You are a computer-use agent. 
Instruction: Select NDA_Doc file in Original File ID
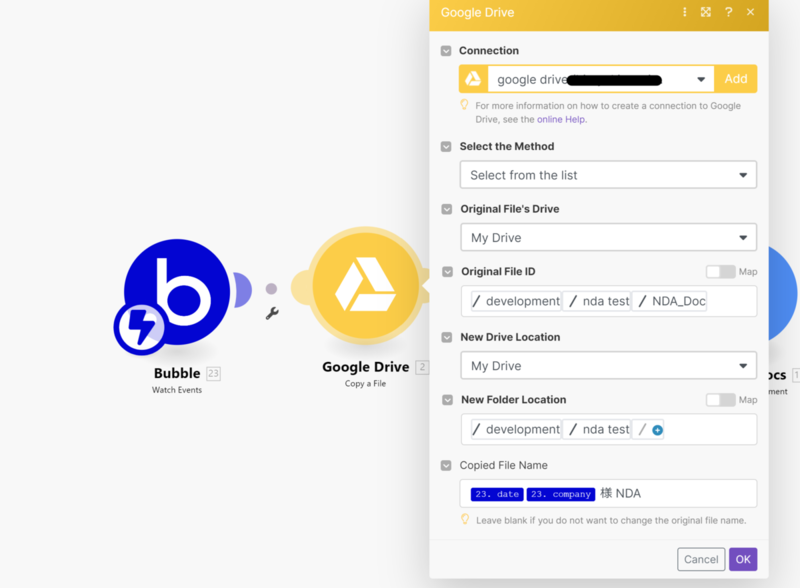[671, 301]
